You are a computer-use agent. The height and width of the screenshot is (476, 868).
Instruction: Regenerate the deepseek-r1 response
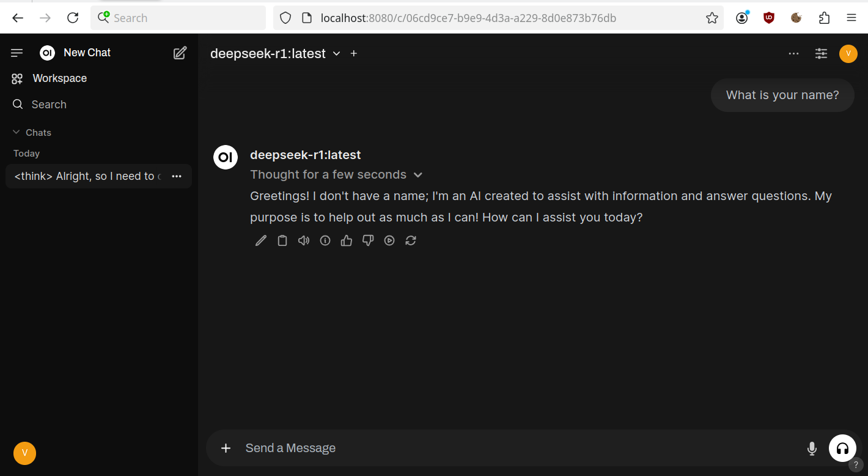point(411,240)
